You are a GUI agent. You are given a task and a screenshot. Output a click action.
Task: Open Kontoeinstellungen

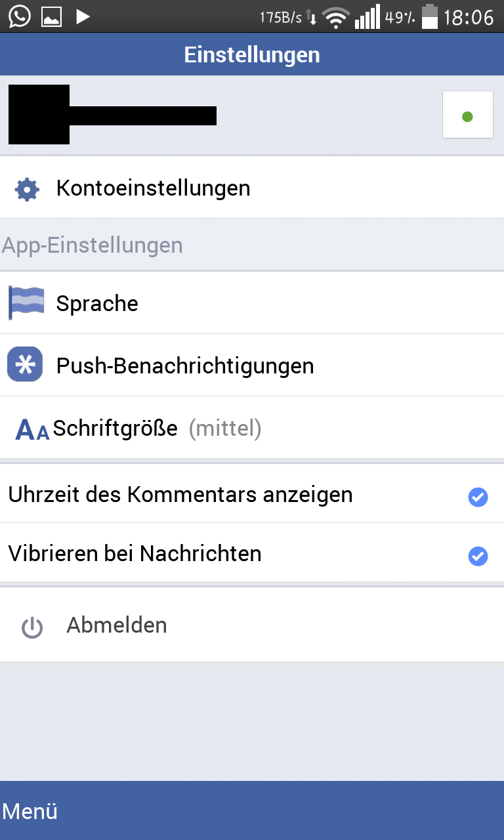click(x=153, y=188)
